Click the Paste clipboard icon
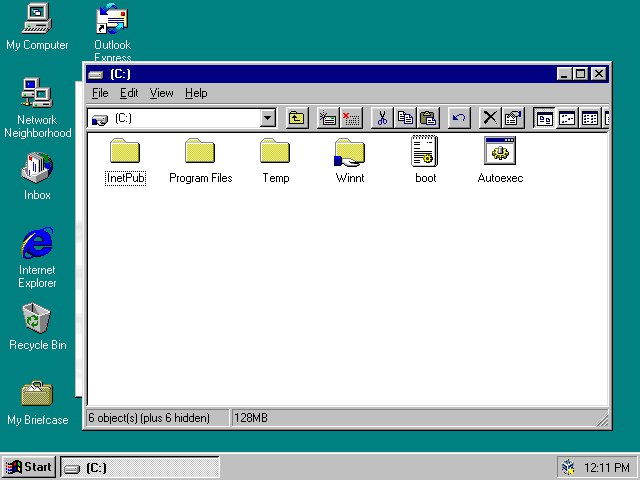 coord(428,118)
